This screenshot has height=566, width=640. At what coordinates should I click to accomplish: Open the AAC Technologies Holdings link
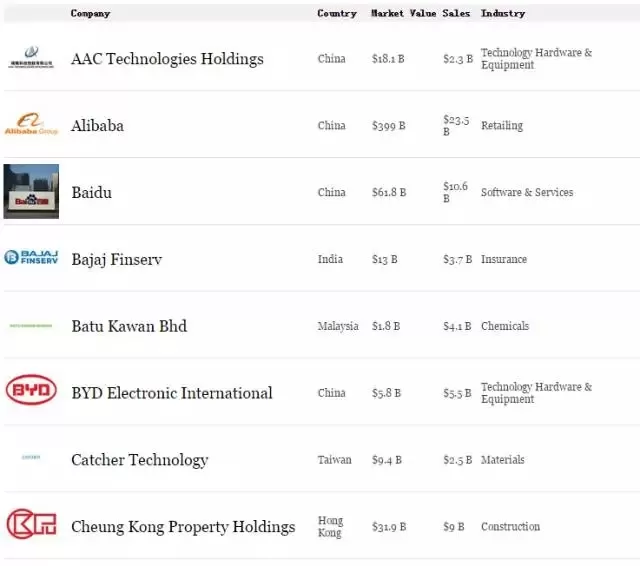[x=167, y=59]
